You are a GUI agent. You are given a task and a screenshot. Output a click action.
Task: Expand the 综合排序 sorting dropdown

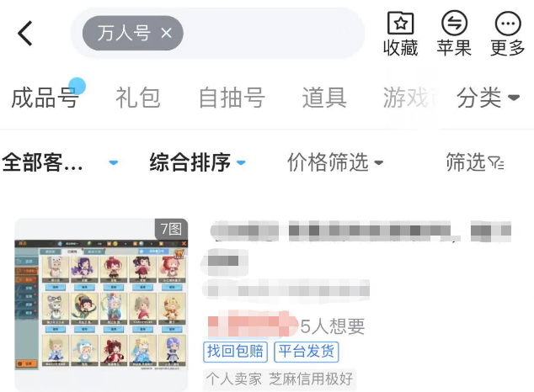pos(198,162)
